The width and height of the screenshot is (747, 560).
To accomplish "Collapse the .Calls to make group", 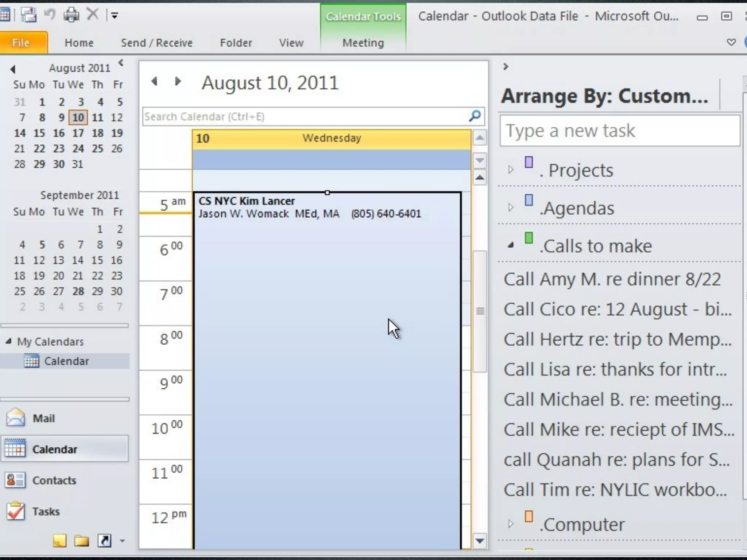I will tap(511, 245).
